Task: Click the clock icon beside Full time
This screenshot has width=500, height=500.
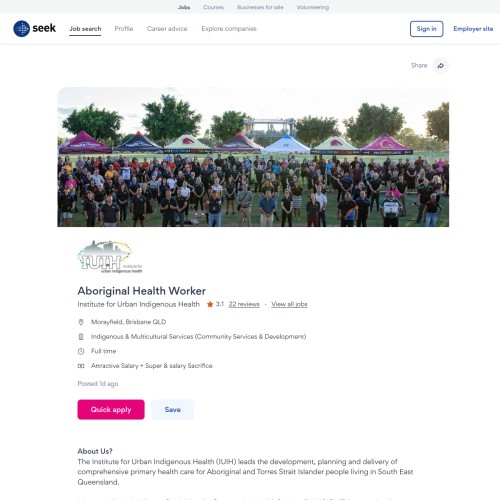Action: click(81, 351)
